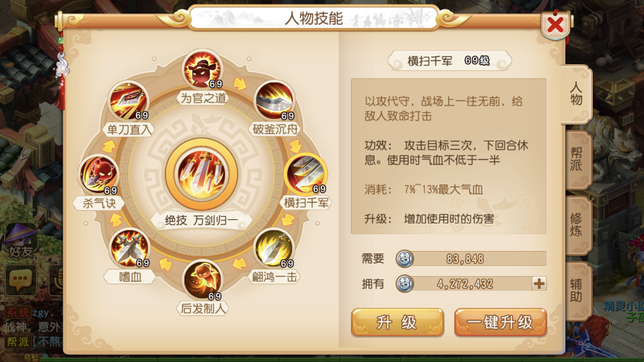Viewport: 644px width, 362px height.
Task: Add silver with the plus button
Action: click(x=539, y=284)
